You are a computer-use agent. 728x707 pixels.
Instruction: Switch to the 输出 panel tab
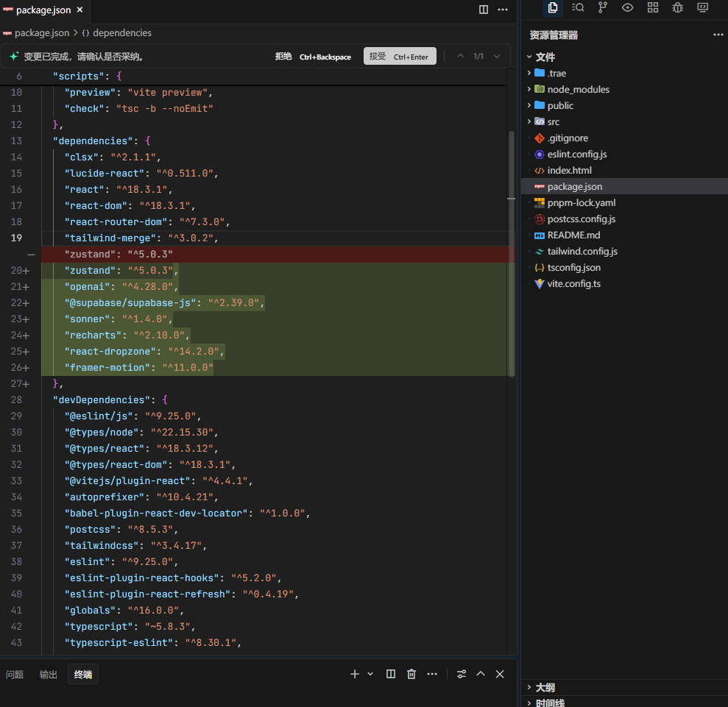click(49, 675)
